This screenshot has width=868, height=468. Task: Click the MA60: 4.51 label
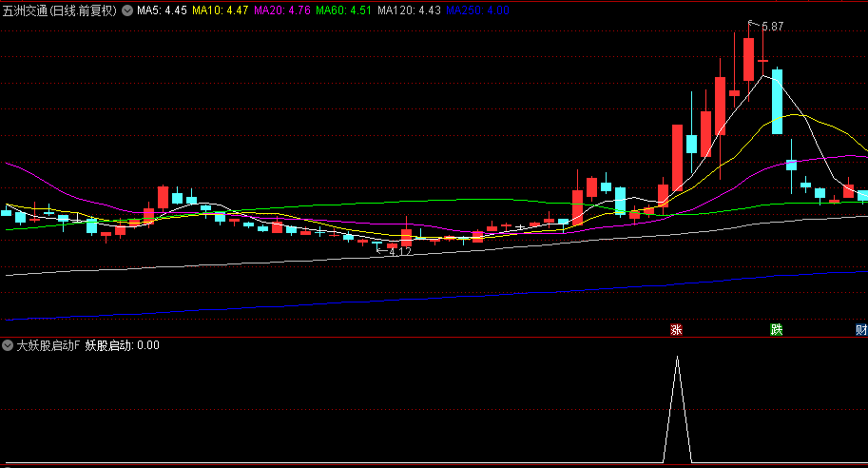click(343, 10)
